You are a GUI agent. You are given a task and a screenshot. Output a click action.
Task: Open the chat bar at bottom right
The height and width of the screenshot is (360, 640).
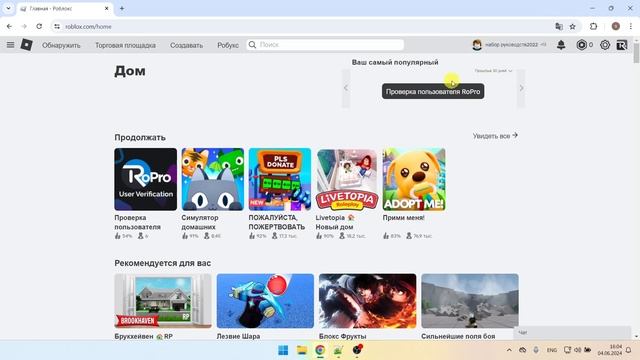(x=572, y=333)
